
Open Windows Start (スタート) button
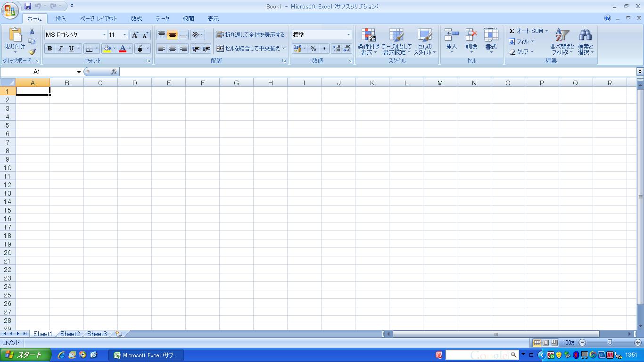pyautogui.click(x=25, y=355)
